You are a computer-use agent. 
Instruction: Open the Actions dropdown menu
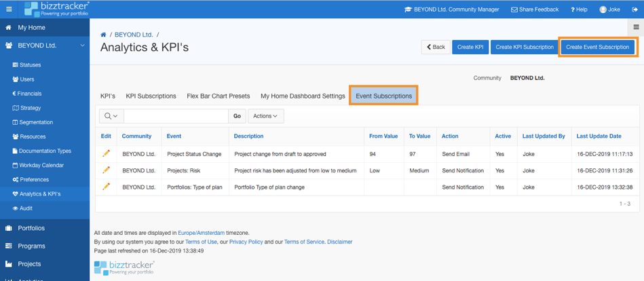click(x=266, y=116)
